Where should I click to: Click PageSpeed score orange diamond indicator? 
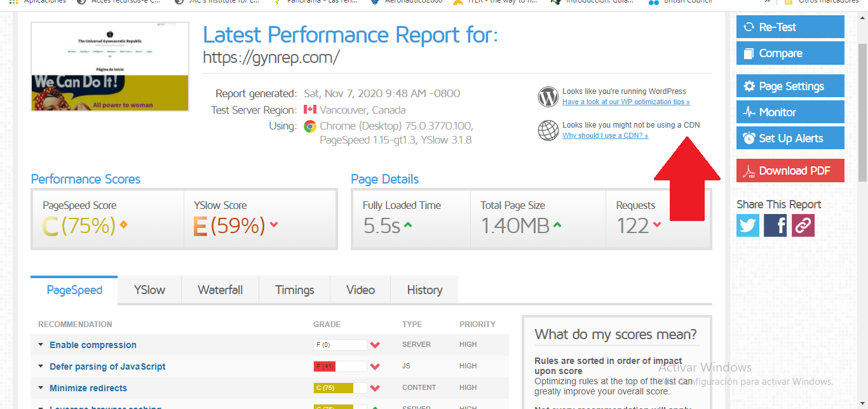123,224
